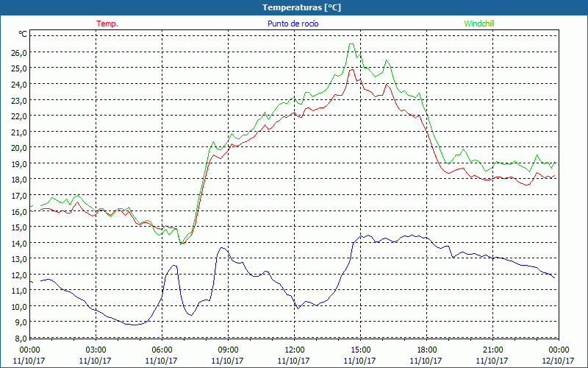Click the 23,0 y-axis value
Screen dimensions: 588x368
click(19, 100)
